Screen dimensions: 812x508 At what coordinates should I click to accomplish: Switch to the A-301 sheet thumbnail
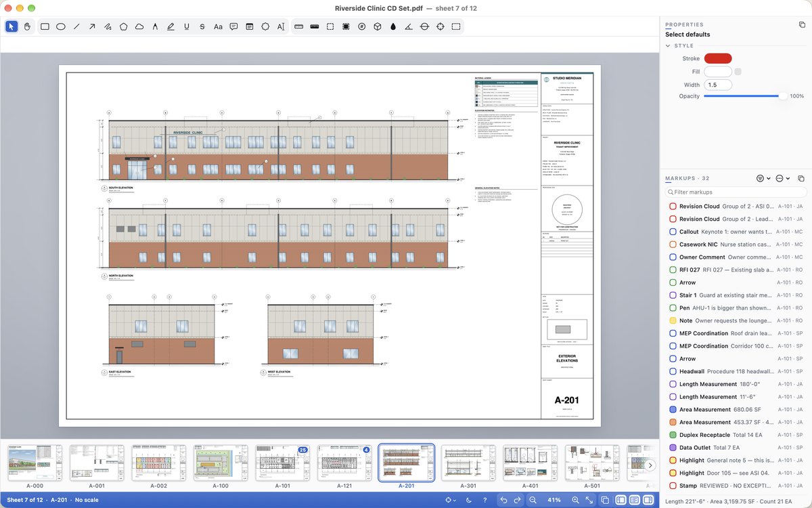(468, 463)
